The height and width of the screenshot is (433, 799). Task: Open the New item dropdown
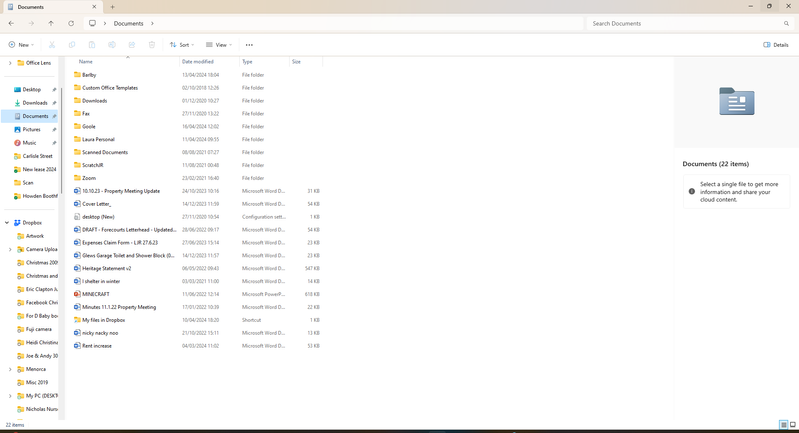[21, 45]
